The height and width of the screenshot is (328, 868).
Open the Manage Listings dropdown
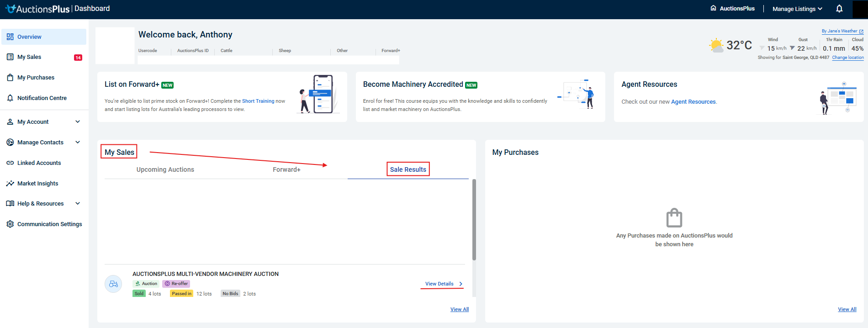pyautogui.click(x=797, y=9)
